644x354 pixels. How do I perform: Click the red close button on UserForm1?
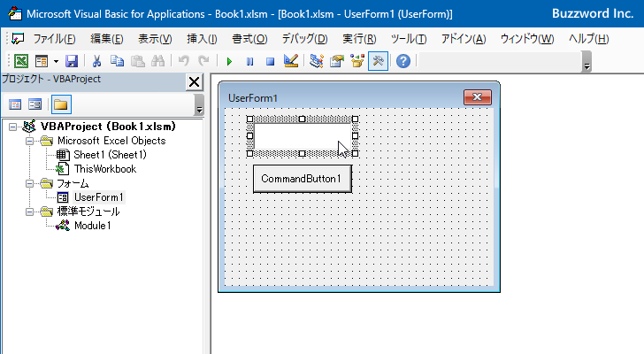tap(478, 97)
